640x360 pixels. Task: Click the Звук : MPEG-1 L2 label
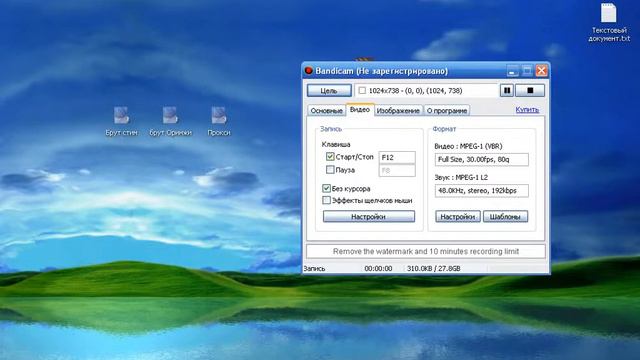point(461,178)
